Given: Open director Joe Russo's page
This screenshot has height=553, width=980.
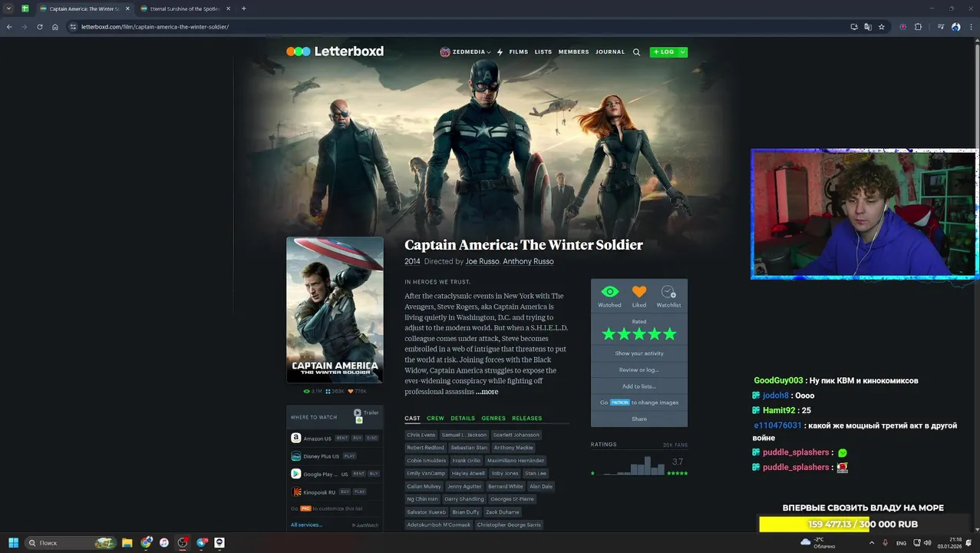Looking at the screenshot, I should (x=483, y=261).
